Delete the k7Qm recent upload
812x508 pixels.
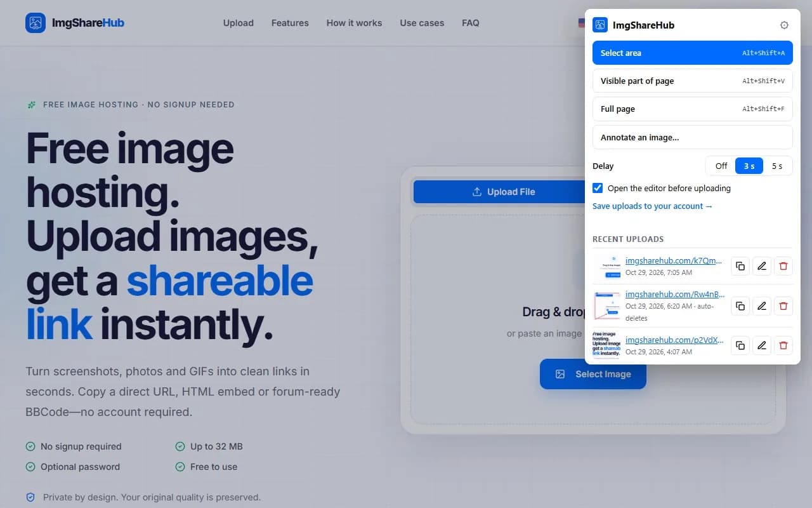coord(783,266)
